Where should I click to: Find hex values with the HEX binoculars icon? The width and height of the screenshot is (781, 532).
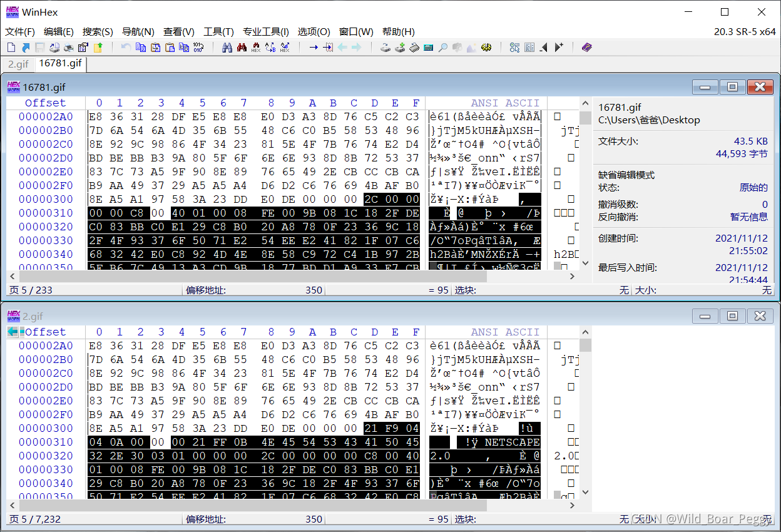(255, 47)
